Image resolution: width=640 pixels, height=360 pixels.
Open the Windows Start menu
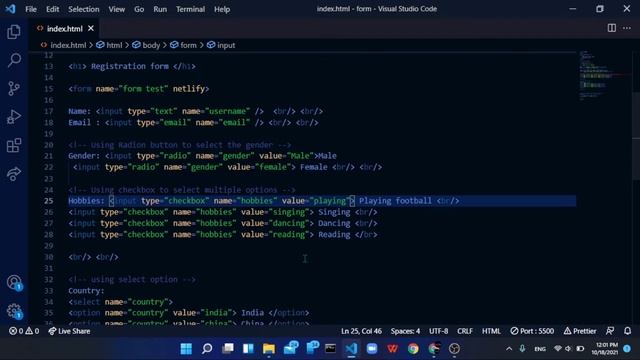pyautogui.click(x=186, y=349)
